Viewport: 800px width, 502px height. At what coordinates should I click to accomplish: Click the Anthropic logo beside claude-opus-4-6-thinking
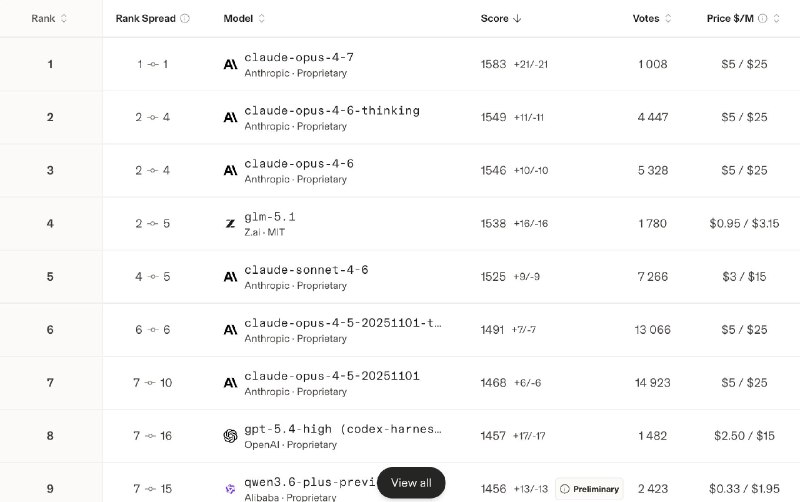click(231, 117)
